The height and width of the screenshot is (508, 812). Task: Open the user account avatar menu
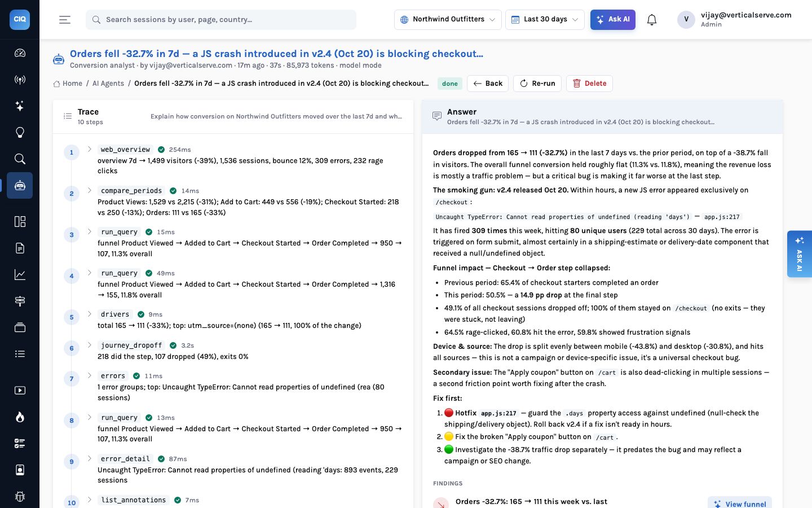pos(686,20)
